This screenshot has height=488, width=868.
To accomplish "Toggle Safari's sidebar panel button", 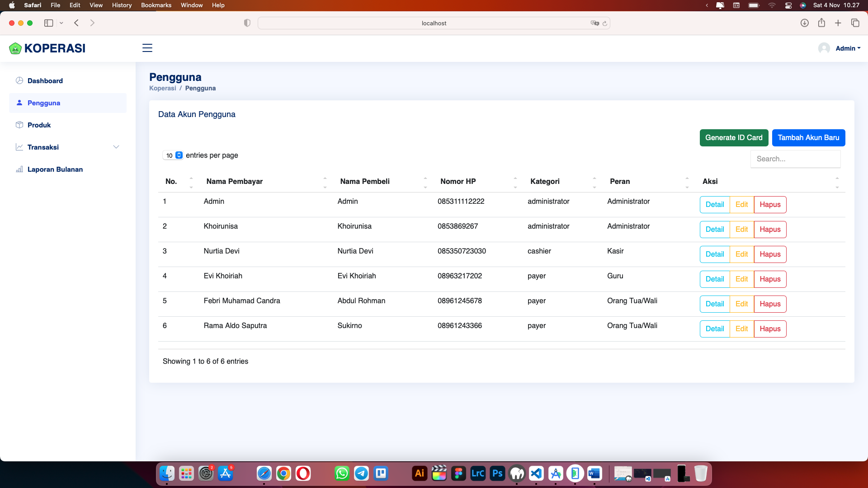I will [49, 23].
